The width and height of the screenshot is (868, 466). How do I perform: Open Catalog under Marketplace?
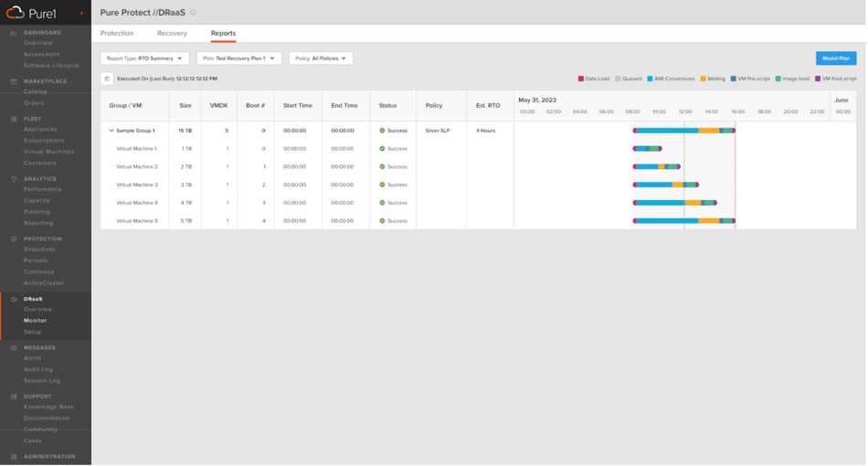tap(36, 92)
